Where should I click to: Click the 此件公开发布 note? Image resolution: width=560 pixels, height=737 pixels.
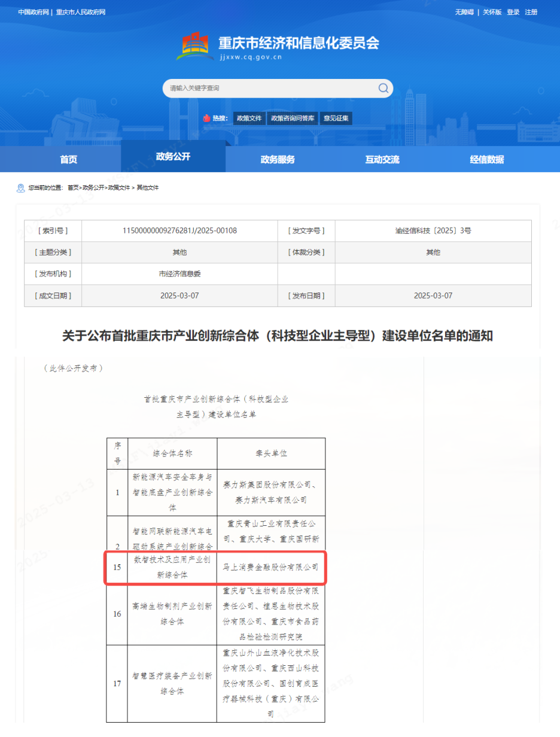coord(74,368)
